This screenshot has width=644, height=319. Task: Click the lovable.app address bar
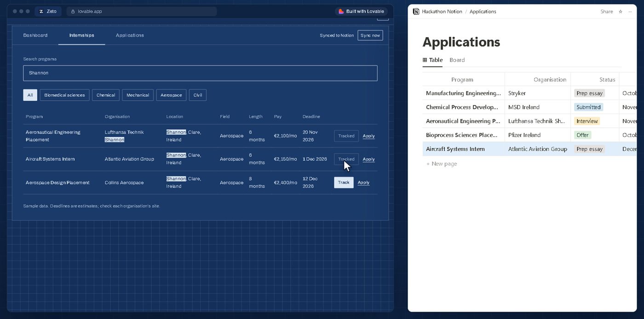click(x=142, y=11)
